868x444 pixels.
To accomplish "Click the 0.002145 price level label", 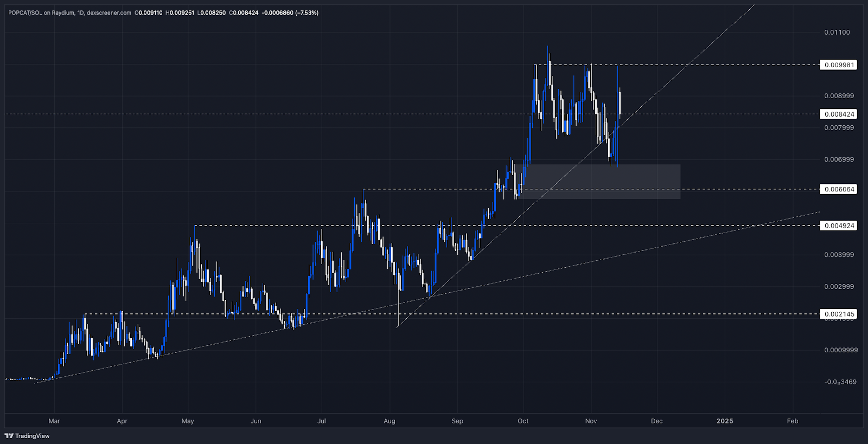I will tap(839, 314).
